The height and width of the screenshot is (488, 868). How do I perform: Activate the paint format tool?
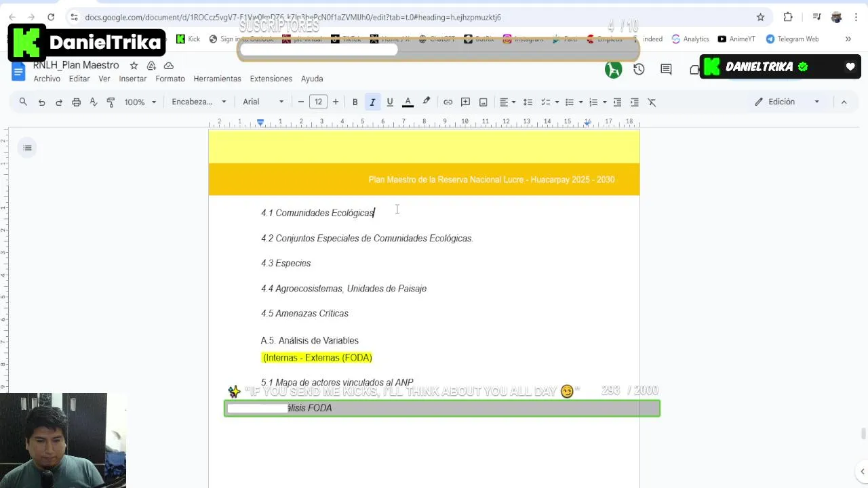pos(111,102)
